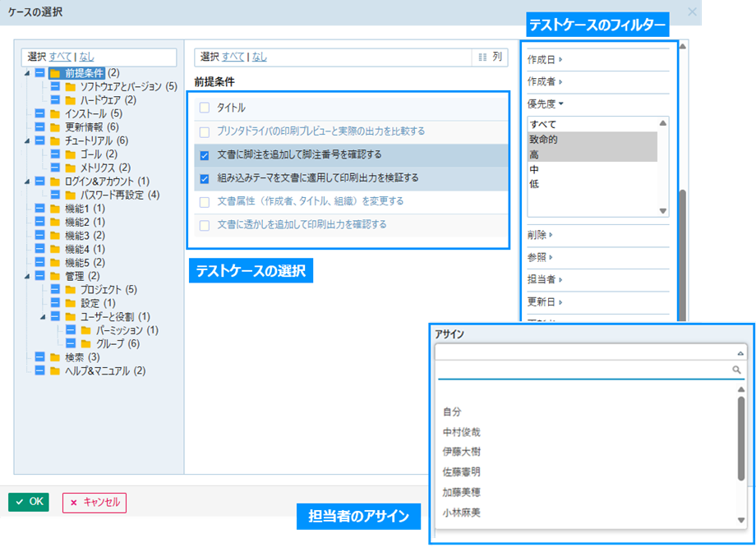Click the folder icon next to 検索
This screenshot has width=756, height=547.
(x=55, y=357)
